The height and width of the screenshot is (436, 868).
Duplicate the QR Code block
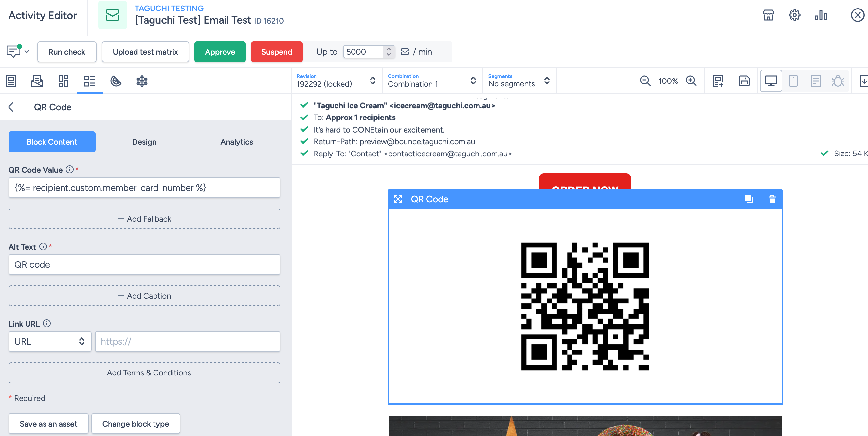pyautogui.click(x=749, y=199)
